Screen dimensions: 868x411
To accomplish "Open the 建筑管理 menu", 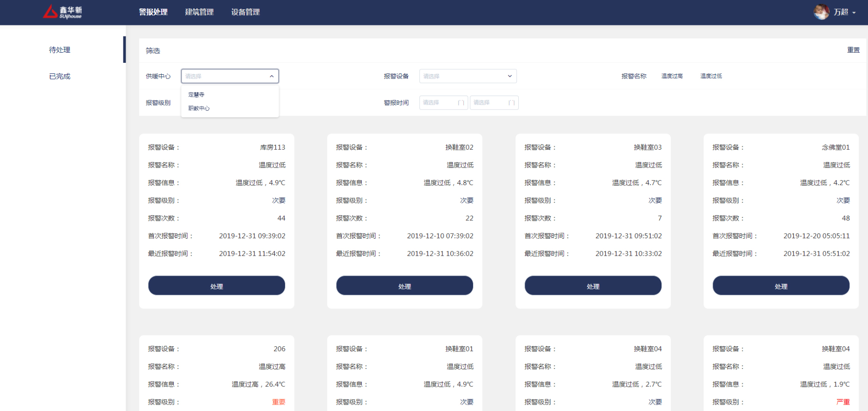I will tap(199, 12).
